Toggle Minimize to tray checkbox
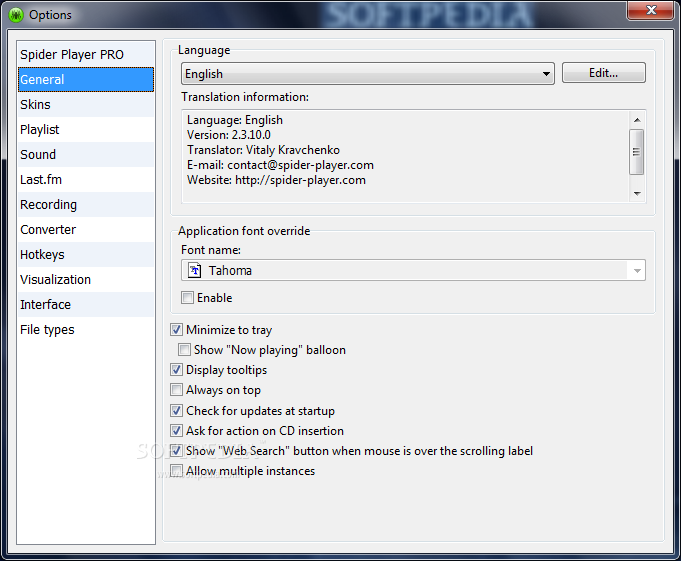 point(176,330)
